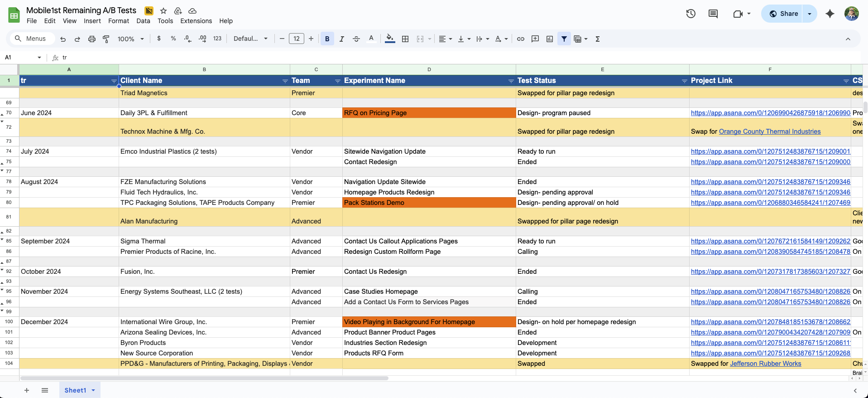Toggle bold formatting
Screen dimensions: 868x398
click(327, 39)
